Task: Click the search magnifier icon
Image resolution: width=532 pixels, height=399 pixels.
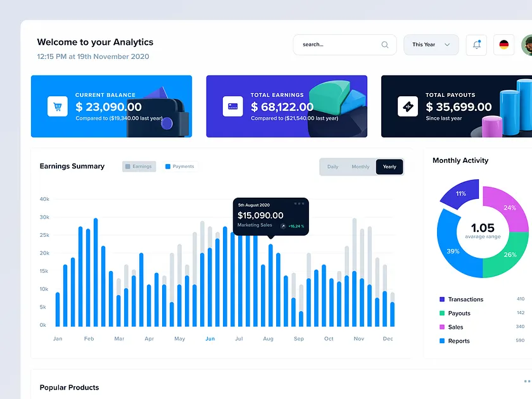Action: 384,44
